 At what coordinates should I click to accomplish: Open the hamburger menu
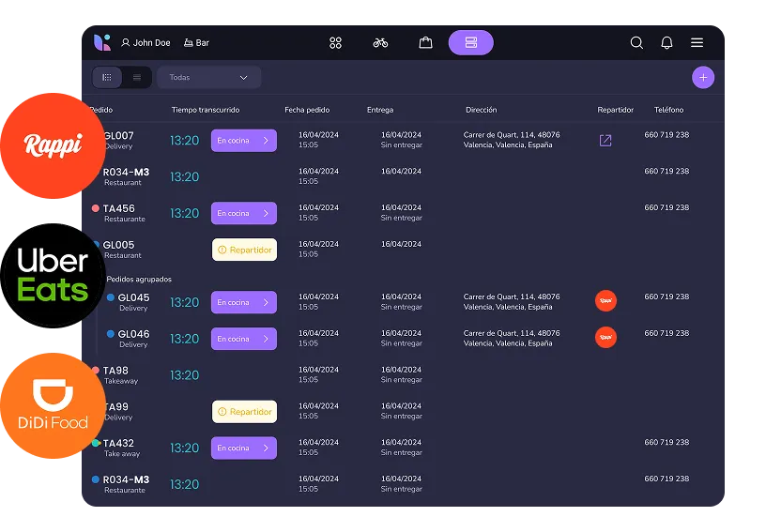697,43
